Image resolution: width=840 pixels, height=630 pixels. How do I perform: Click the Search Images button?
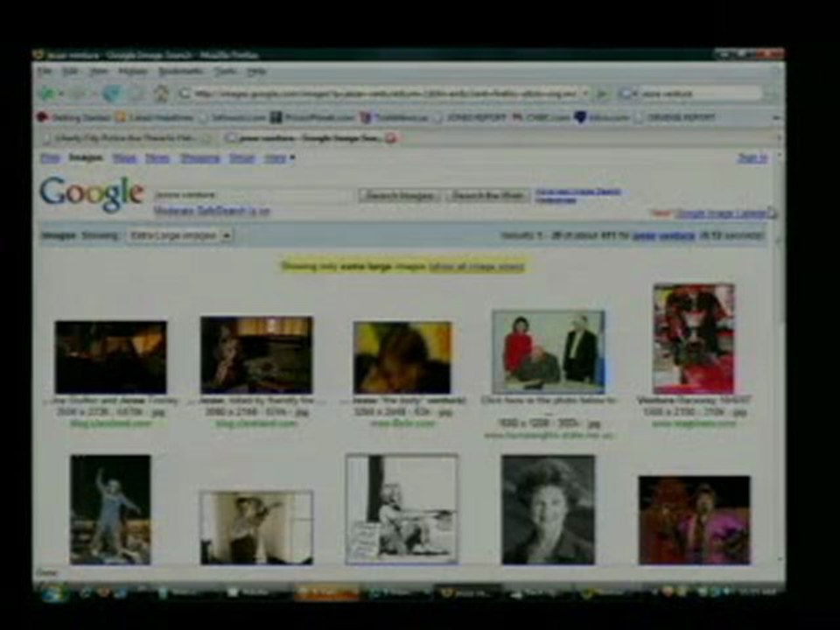(400, 196)
